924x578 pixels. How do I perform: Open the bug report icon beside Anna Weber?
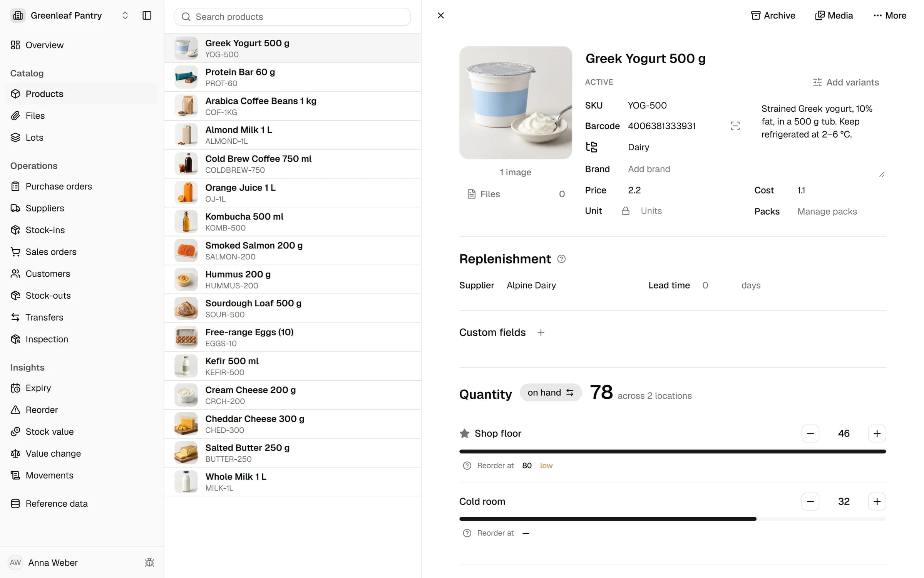tap(149, 563)
